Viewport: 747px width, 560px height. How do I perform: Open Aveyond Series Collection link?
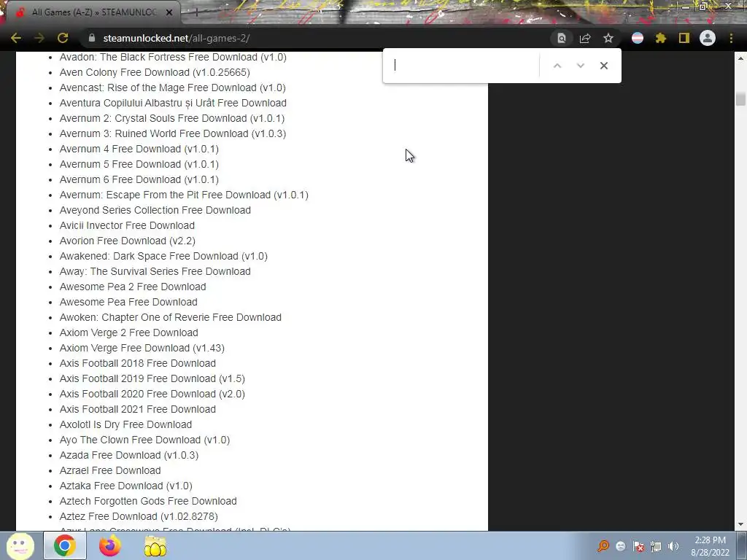tap(155, 210)
